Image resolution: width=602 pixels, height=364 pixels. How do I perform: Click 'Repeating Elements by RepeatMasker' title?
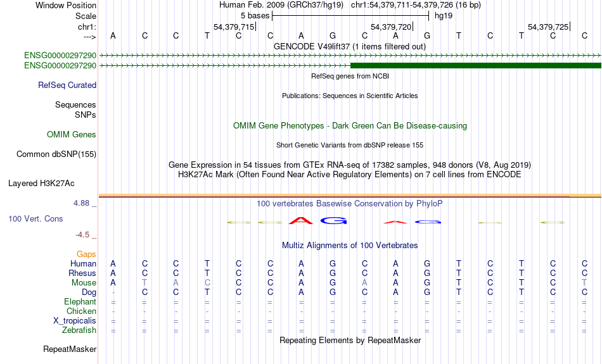pos(350,341)
